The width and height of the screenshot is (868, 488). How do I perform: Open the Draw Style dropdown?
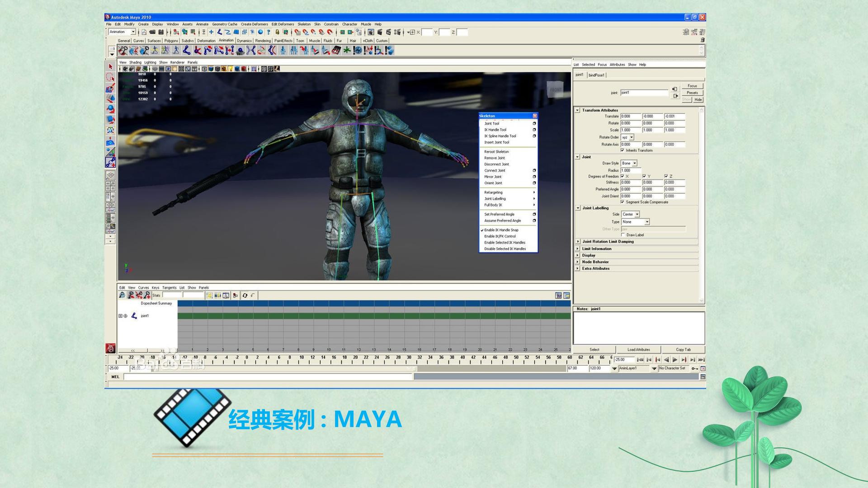(629, 163)
